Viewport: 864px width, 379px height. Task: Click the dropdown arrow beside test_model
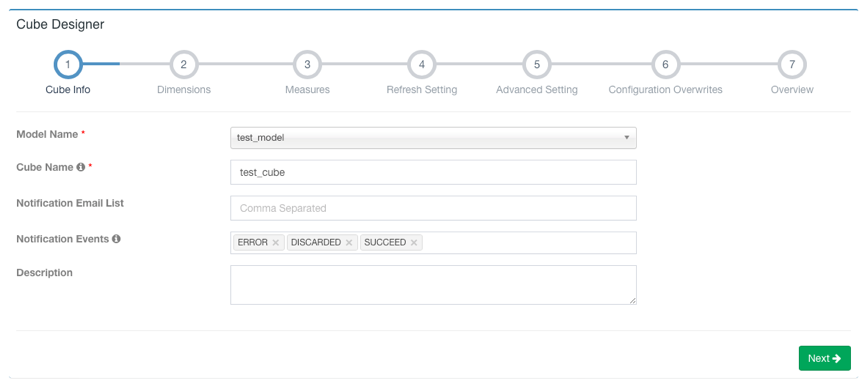click(x=627, y=138)
